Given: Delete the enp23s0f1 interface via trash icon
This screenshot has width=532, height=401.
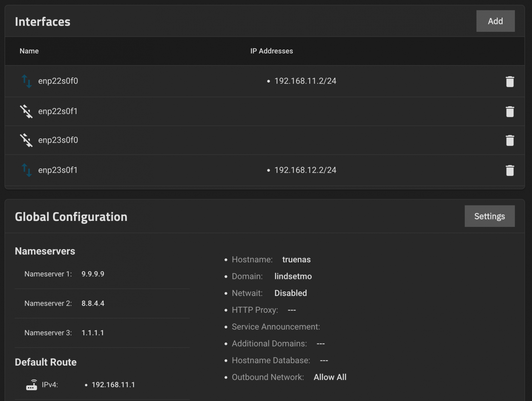Looking at the screenshot, I should click(510, 170).
